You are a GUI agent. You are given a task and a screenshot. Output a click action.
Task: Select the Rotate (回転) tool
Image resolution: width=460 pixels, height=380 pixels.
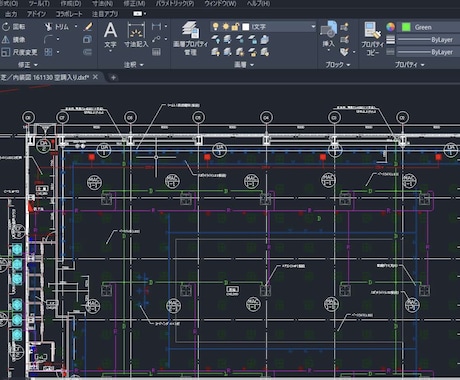click(x=13, y=27)
